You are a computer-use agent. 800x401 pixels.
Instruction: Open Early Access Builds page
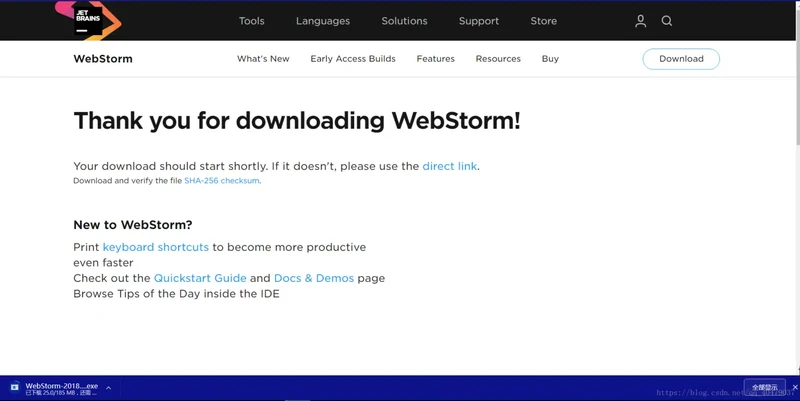pyautogui.click(x=353, y=59)
